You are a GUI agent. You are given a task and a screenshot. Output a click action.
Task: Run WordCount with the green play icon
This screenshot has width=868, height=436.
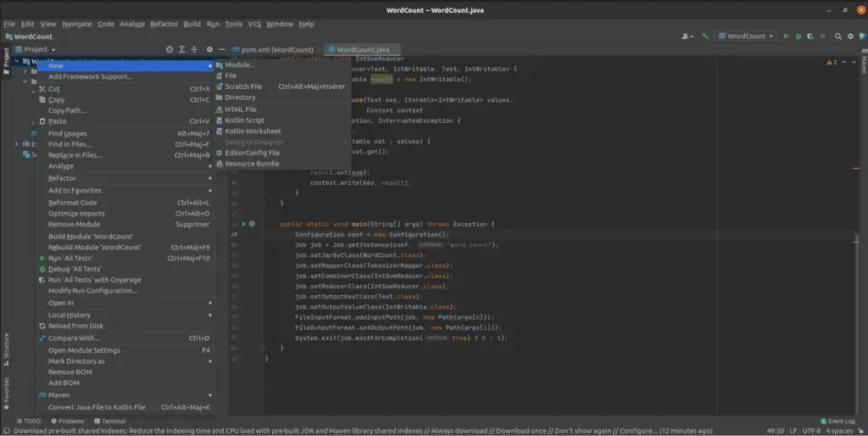point(786,36)
